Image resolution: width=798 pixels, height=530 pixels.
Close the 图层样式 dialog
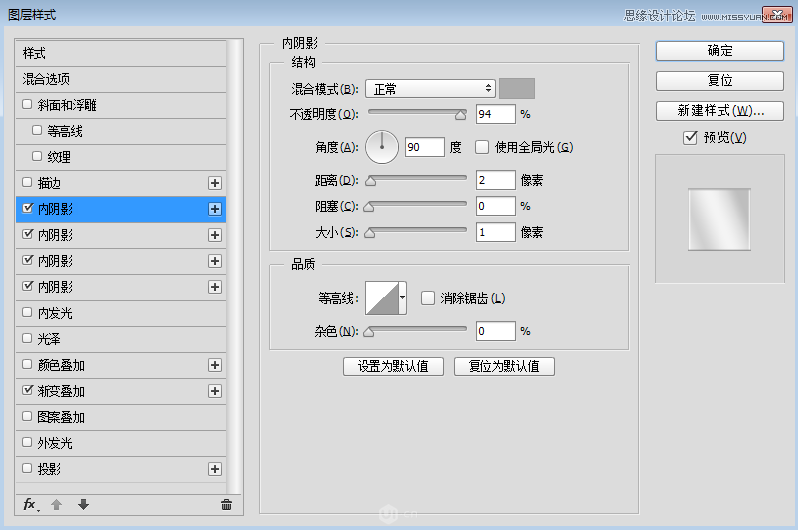(777, 15)
